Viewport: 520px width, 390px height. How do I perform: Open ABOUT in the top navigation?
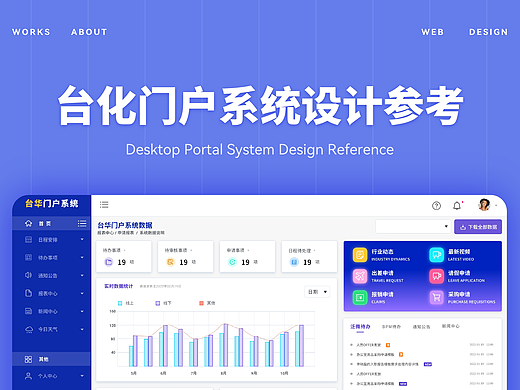[x=89, y=32]
